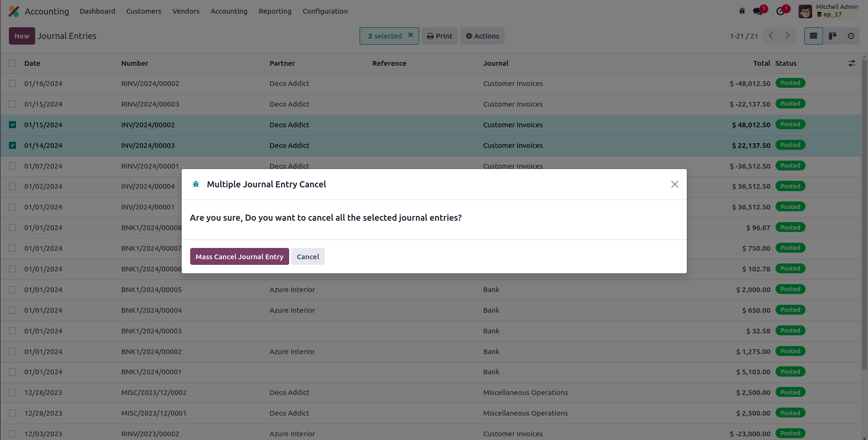Open the conversations messages icon
Image resolution: width=868 pixels, height=440 pixels.
(x=758, y=11)
